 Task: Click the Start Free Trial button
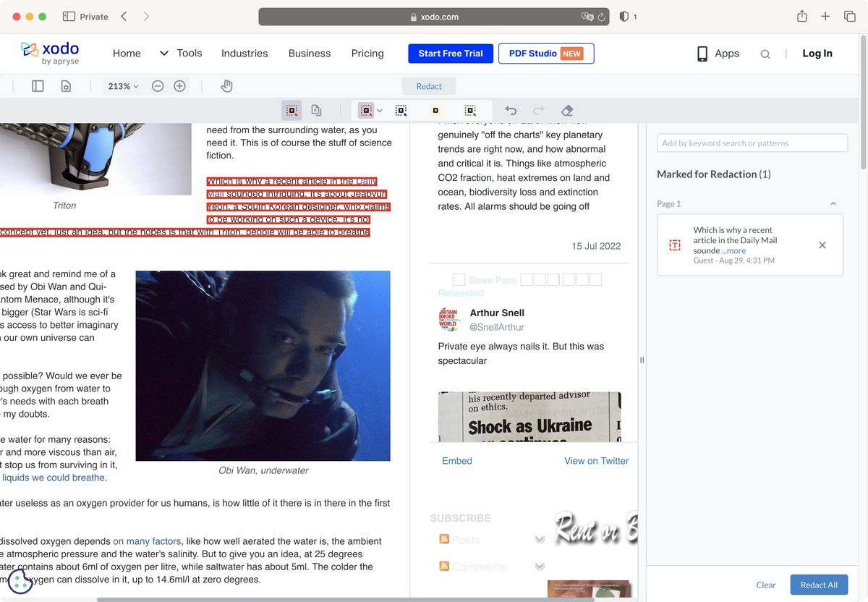pos(450,53)
